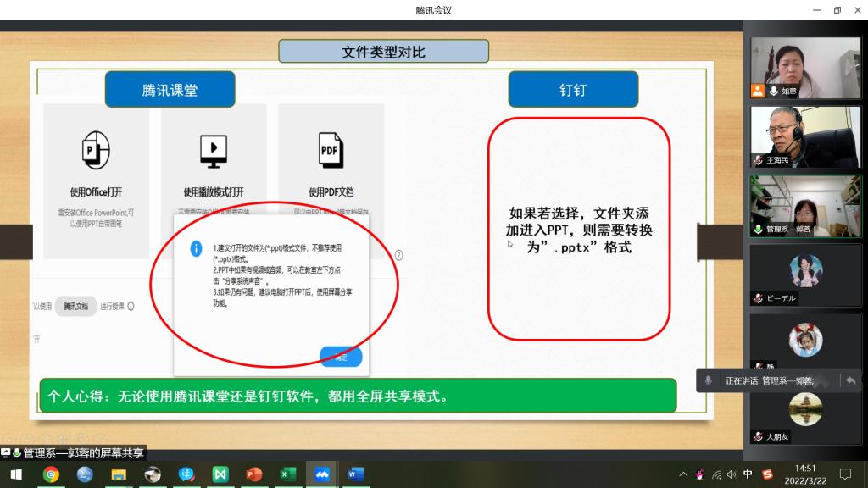Click the Tencent Meeting taskbar icon
Image resolution: width=868 pixels, height=488 pixels.
322,474
